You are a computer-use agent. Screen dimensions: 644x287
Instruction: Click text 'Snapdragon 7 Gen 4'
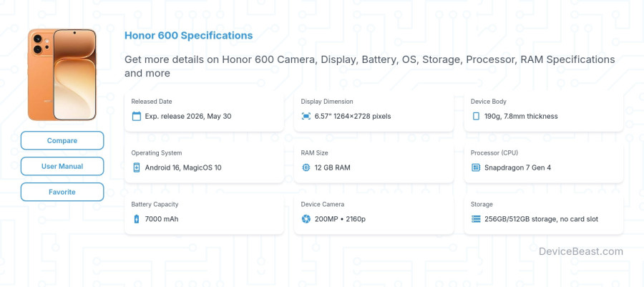click(517, 167)
